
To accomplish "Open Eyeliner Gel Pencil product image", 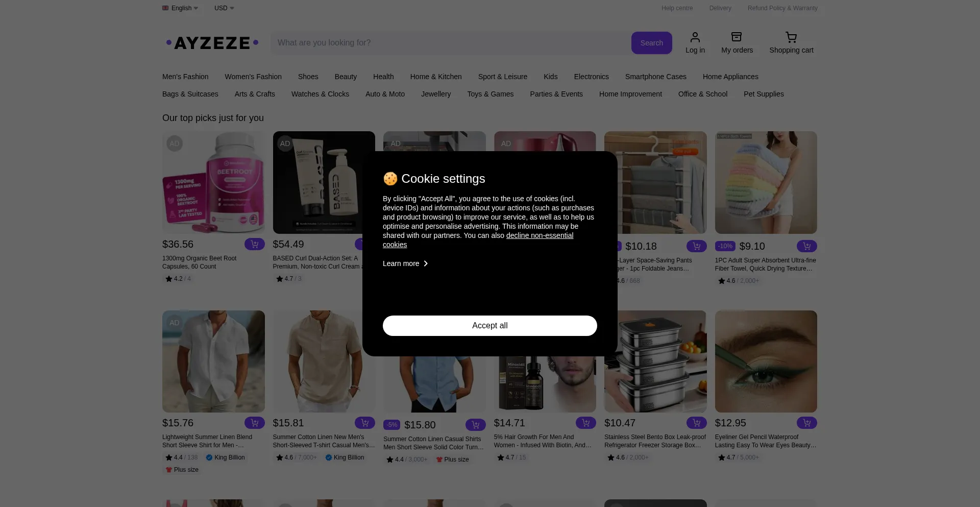I will [x=766, y=361].
